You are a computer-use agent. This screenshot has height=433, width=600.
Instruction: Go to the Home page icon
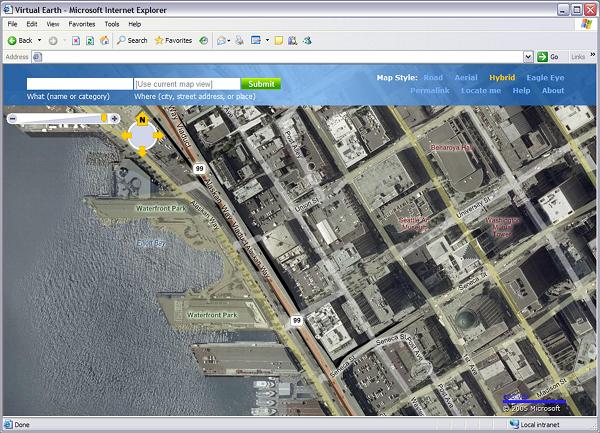[x=104, y=41]
